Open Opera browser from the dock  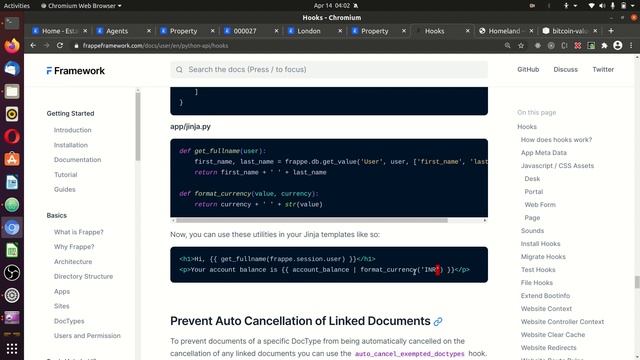coord(12,136)
